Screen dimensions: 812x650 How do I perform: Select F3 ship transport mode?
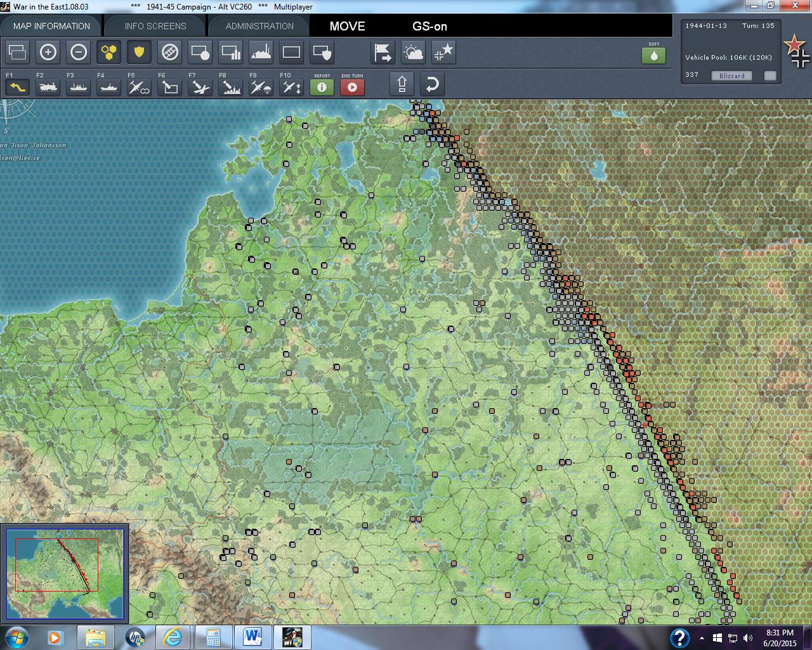pos(78,87)
